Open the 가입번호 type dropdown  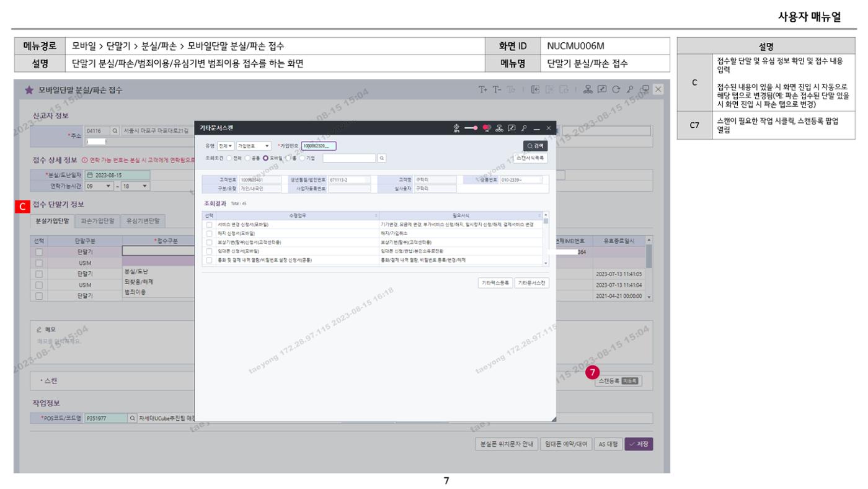point(254,146)
